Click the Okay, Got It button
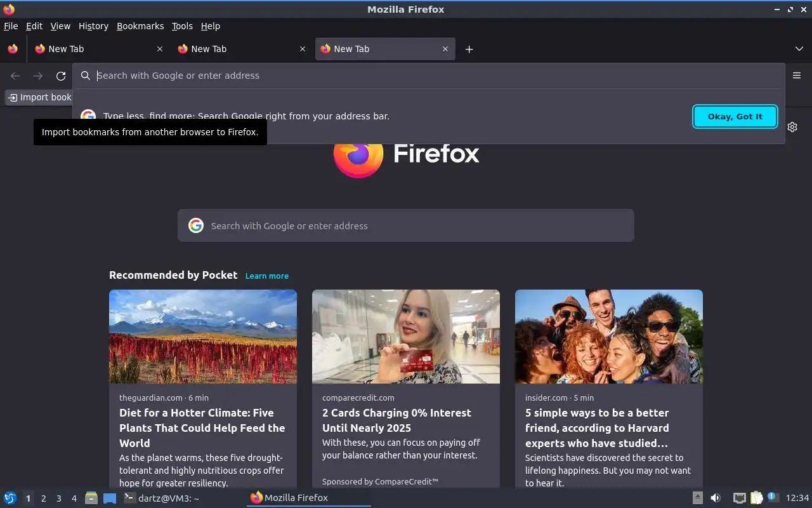The width and height of the screenshot is (812, 508). [735, 116]
